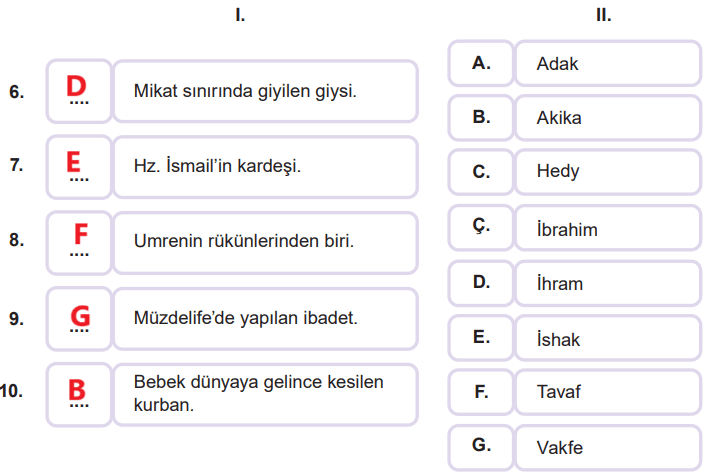Select the answer box for question 10

(78, 391)
